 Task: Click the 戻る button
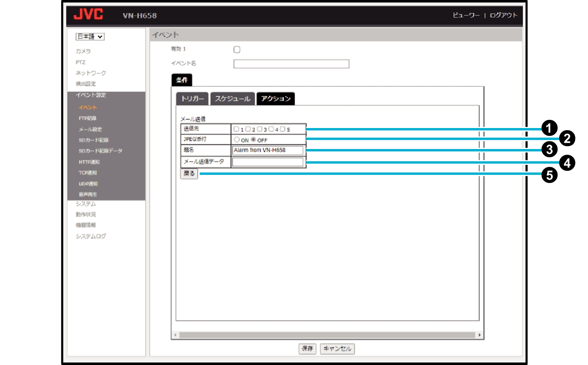[189, 174]
